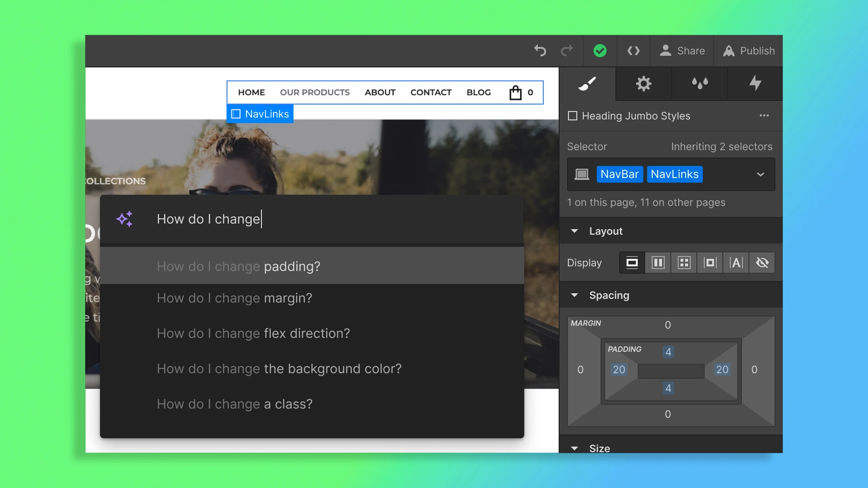Set display to None using the crossed eye
Viewport: 868px width, 488px height.
click(763, 263)
